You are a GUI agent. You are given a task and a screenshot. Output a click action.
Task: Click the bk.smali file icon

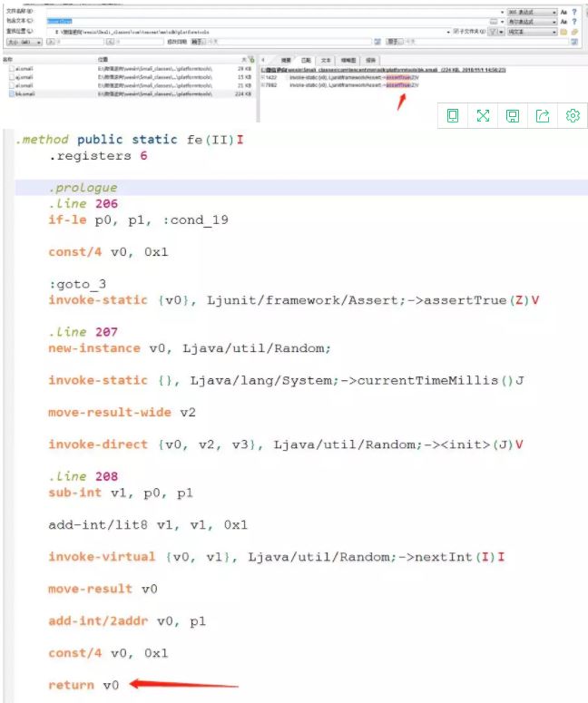coord(11,93)
